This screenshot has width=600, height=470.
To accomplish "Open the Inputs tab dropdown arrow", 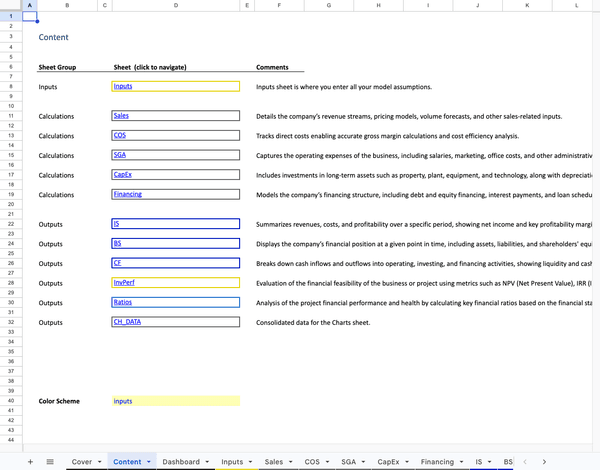I will tap(251, 462).
